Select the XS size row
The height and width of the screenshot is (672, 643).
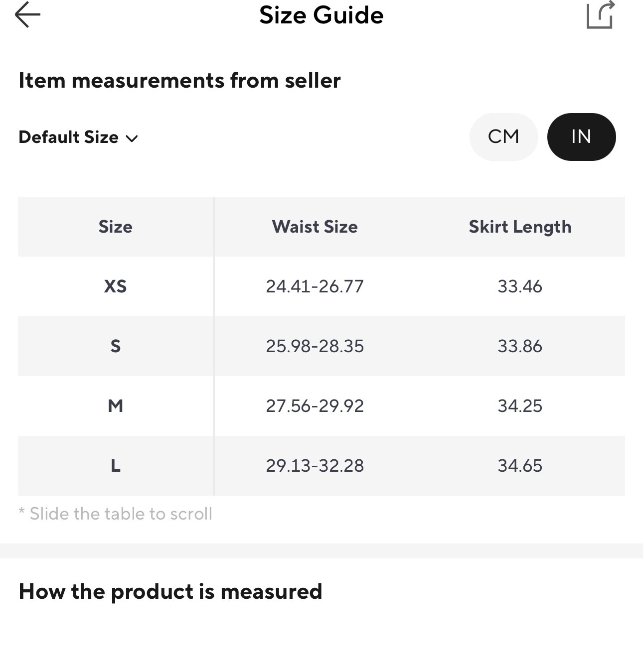tap(115, 286)
